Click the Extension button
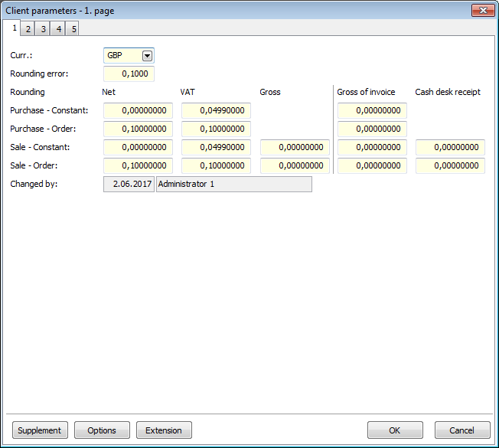Screen dimensions: 499x448 tap(164, 430)
